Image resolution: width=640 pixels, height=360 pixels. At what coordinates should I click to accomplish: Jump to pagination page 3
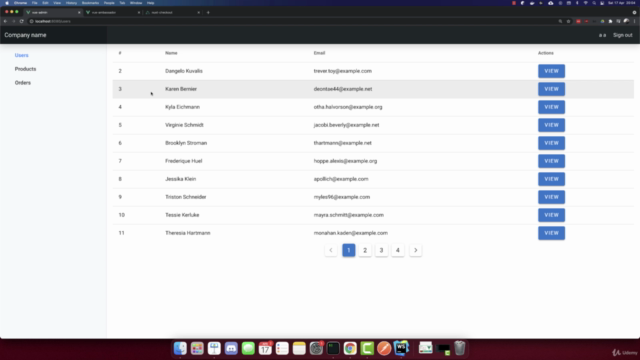[x=381, y=250]
